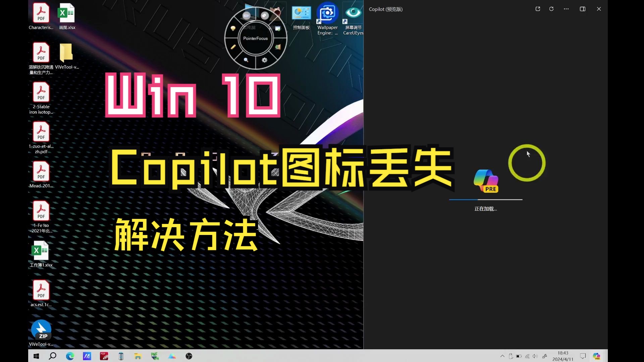
Task: Open Wi-Fi network tray icon
Action: pyautogui.click(x=527, y=356)
